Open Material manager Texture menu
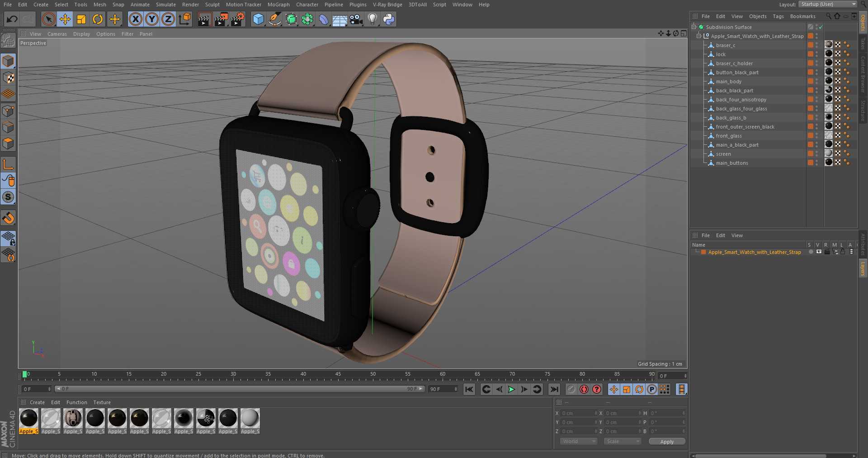 click(x=102, y=402)
